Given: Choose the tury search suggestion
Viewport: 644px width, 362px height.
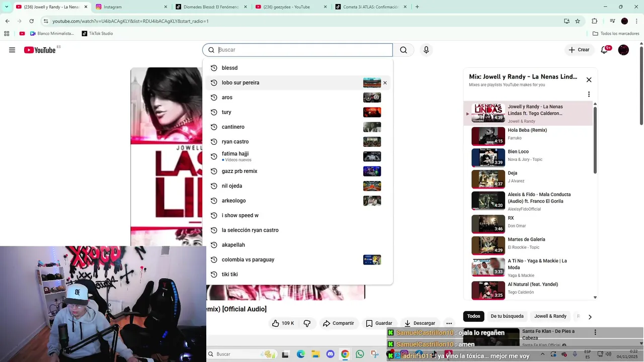Looking at the screenshot, I should pos(297,112).
